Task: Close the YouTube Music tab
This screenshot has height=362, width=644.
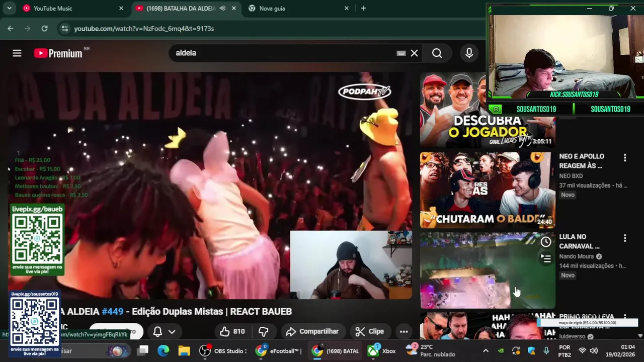Action: 121,9
